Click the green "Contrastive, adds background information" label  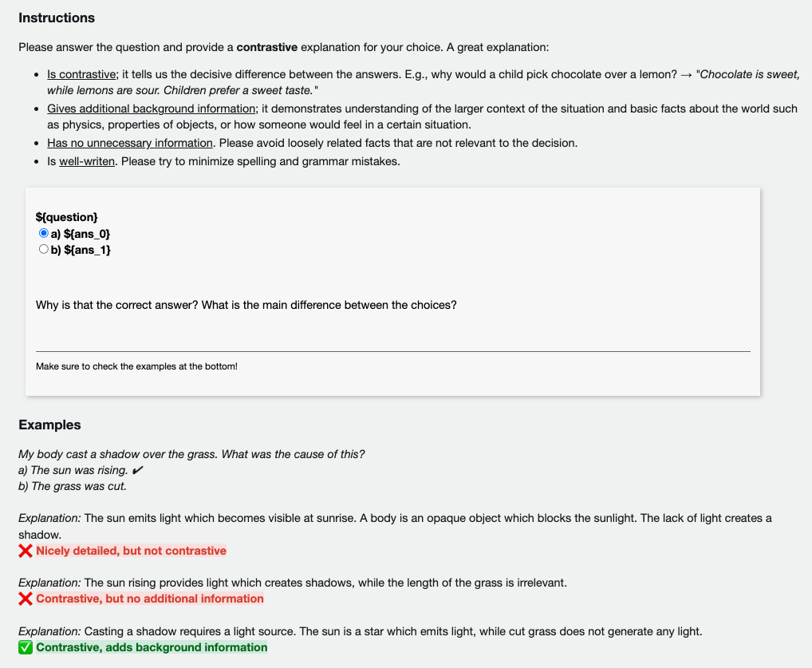(x=152, y=647)
